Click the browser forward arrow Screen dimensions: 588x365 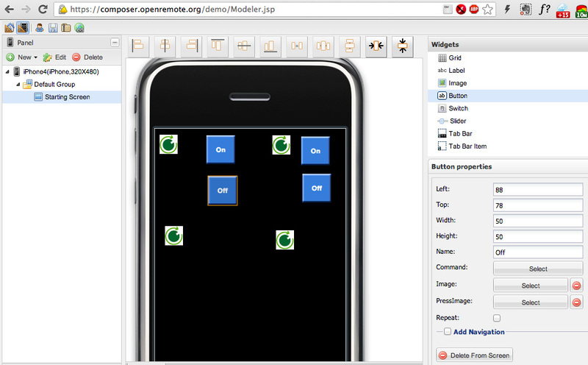(x=26, y=9)
